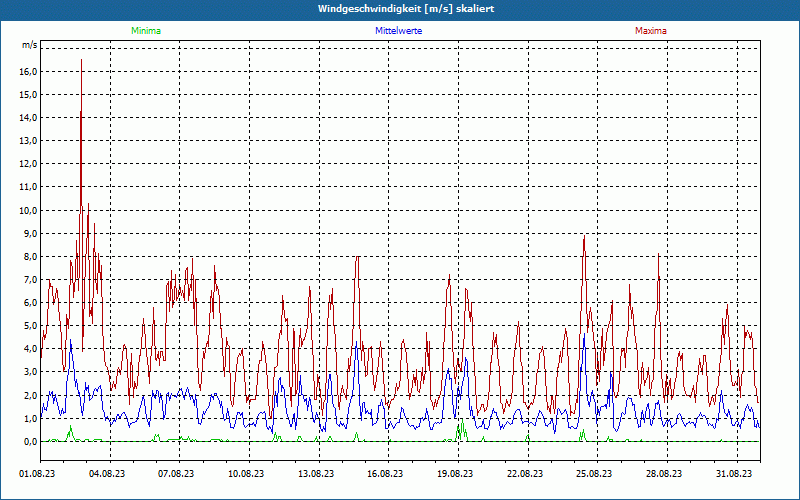Click the 14,0 y-axis value
The width and height of the screenshot is (800, 500).
(28, 117)
